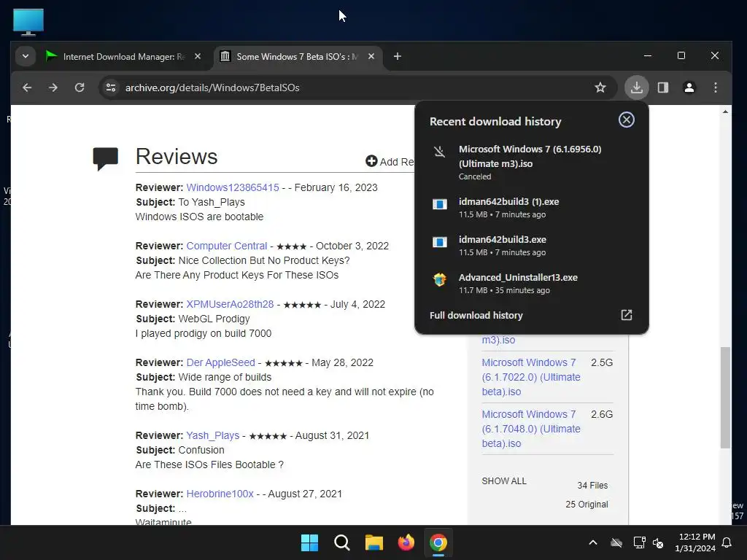The width and height of the screenshot is (747, 560).
Task: Download Windows 7 (6.1.7022.0) Ultimate beta iso
Action: coord(531,377)
